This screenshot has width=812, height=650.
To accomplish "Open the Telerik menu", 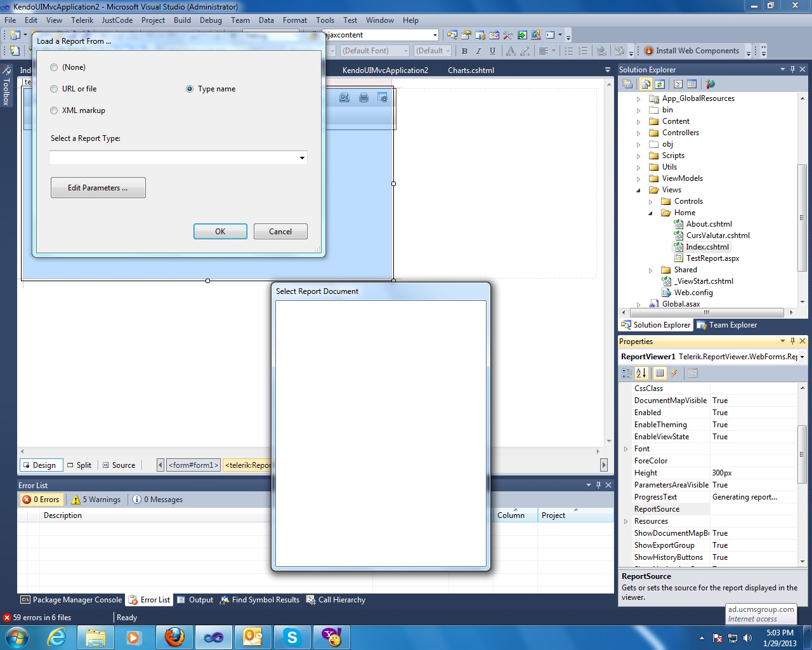I will [82, 20].
